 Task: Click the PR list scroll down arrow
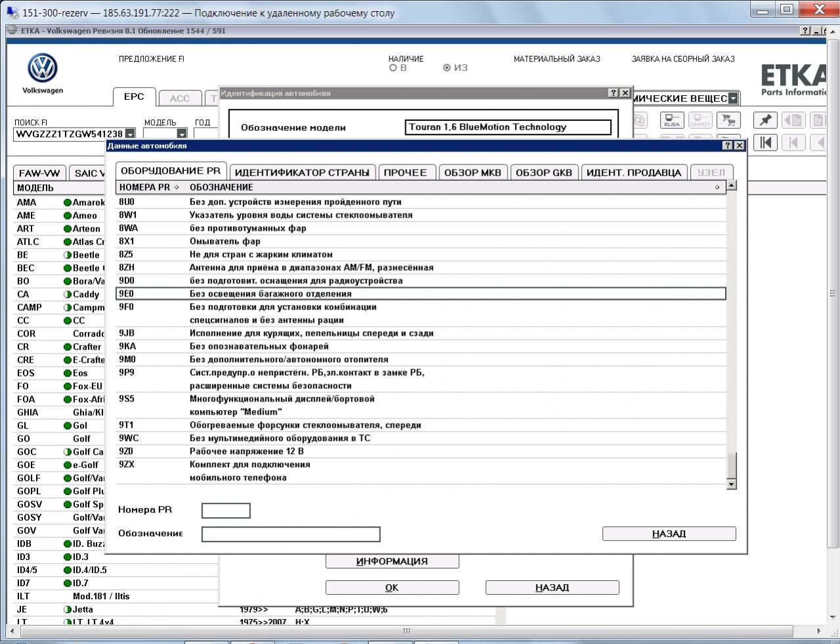(x=732, y=484)
